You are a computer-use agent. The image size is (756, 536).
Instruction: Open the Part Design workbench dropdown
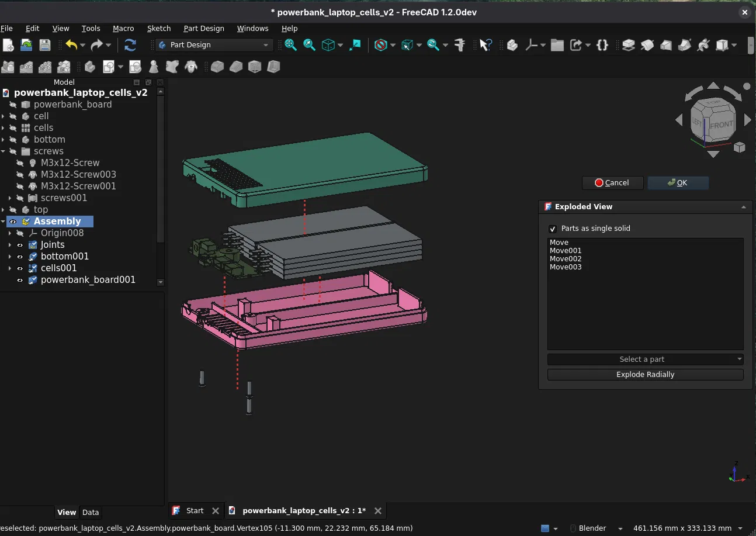pos(214,45)
